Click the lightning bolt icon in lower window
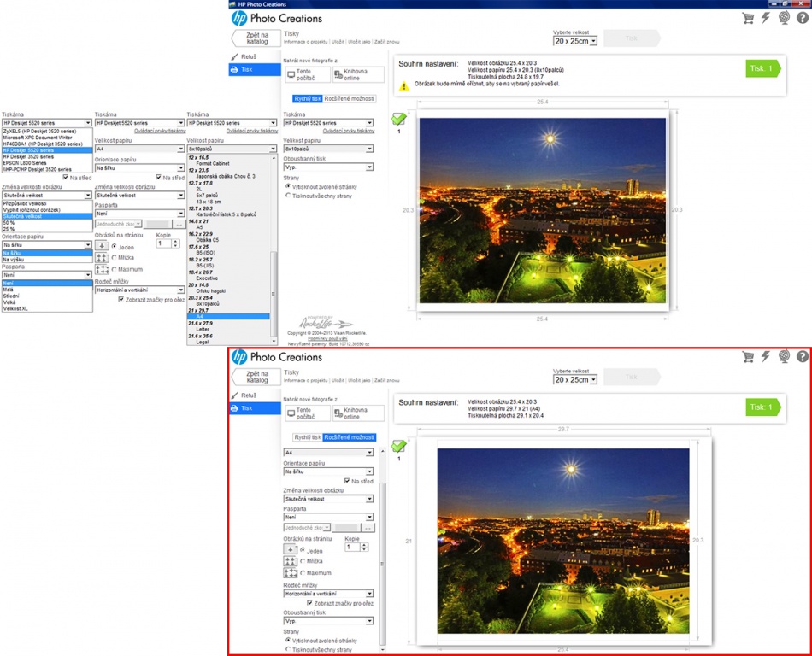812x656 pixels. point(765,356)
